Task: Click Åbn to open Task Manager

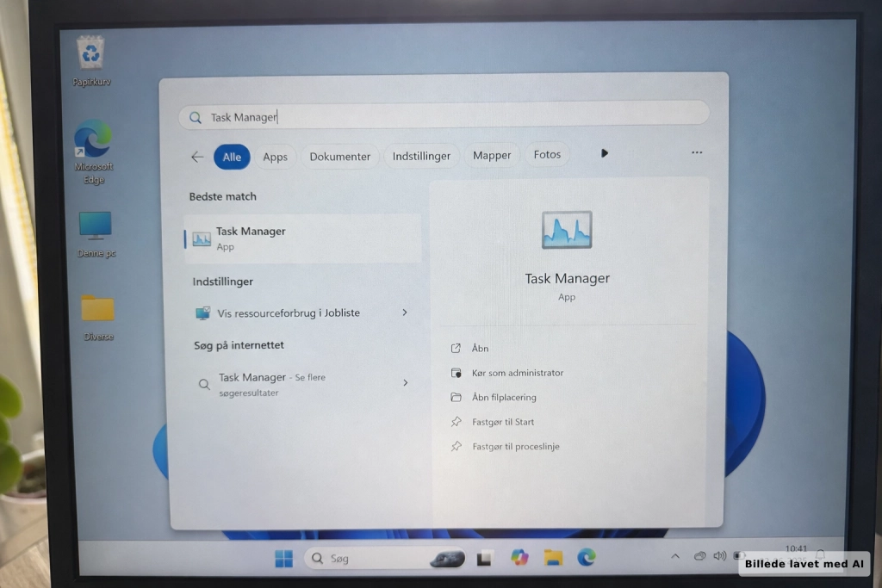Action: [469, 349]
